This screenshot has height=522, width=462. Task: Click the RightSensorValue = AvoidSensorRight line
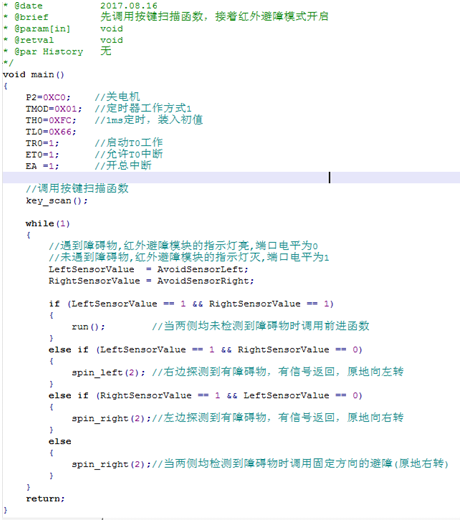[x=151, y=281]
